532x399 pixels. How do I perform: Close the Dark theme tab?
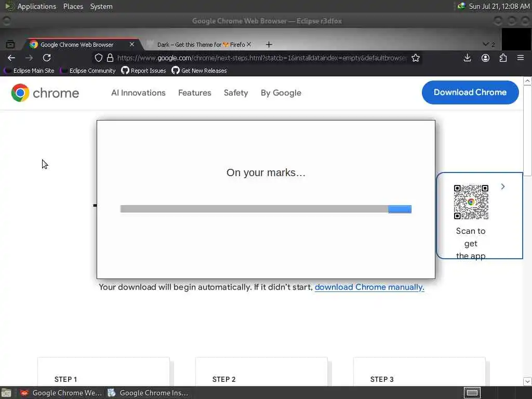coord(249,45)
